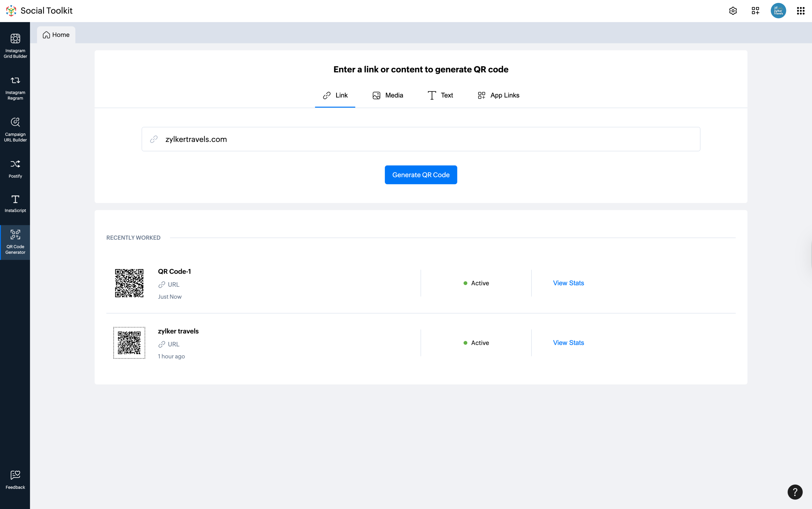Switch to the Media tab
812x509 pixels.
tap(388, 95)
